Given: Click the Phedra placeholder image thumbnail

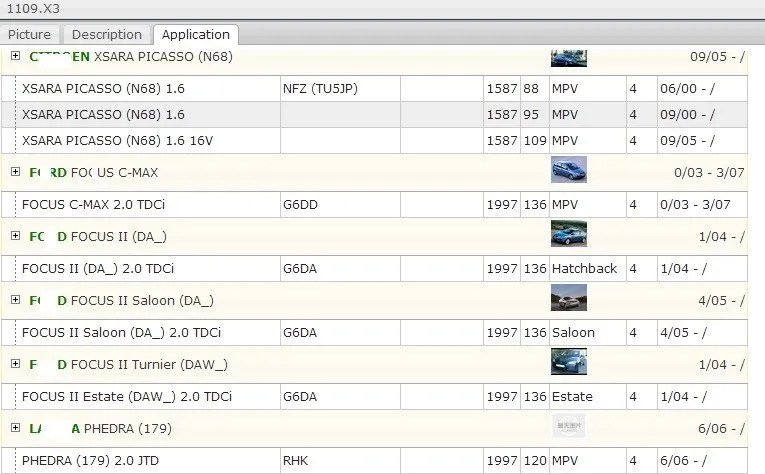Looking at the screenshot, I should click(x=569, y=426).
